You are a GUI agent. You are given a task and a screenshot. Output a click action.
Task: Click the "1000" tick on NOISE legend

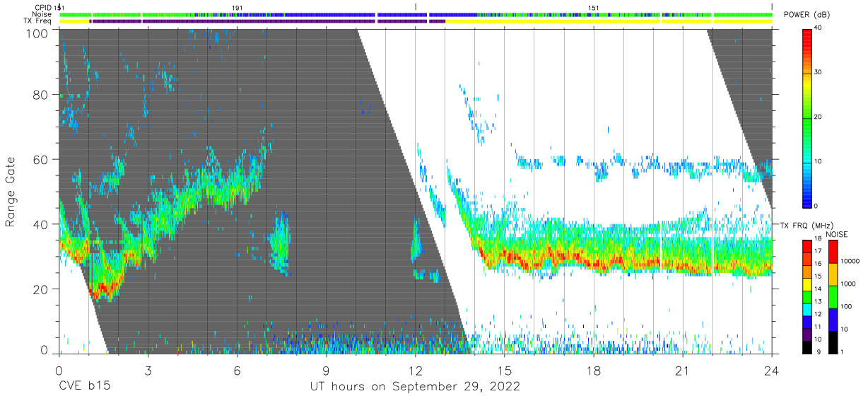click(847, 284)
